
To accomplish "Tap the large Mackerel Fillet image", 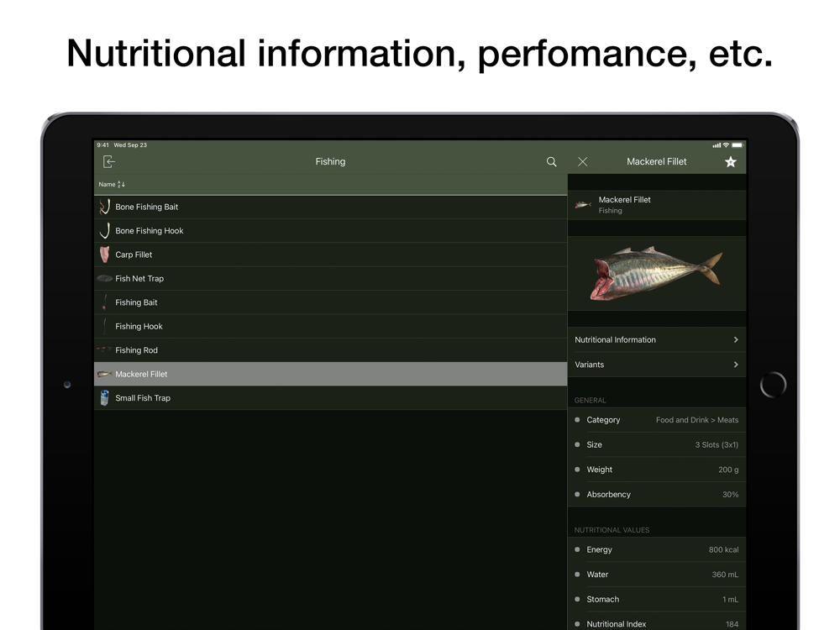I will tap(656, 273).
